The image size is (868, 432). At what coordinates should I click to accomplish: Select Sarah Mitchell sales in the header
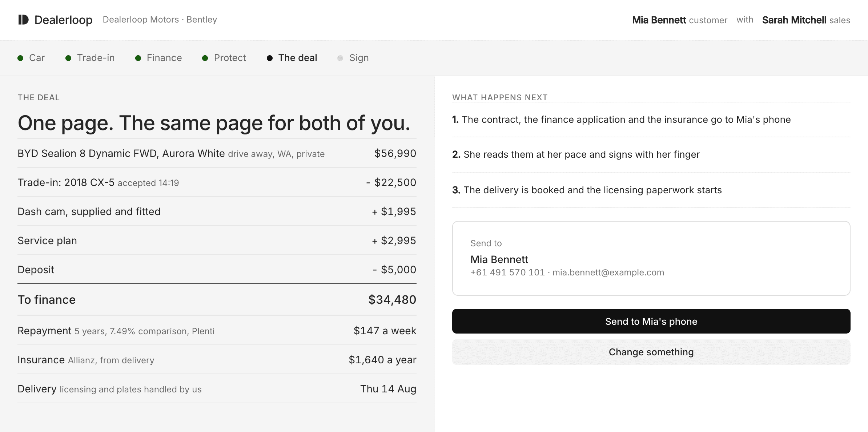(806, 20)
